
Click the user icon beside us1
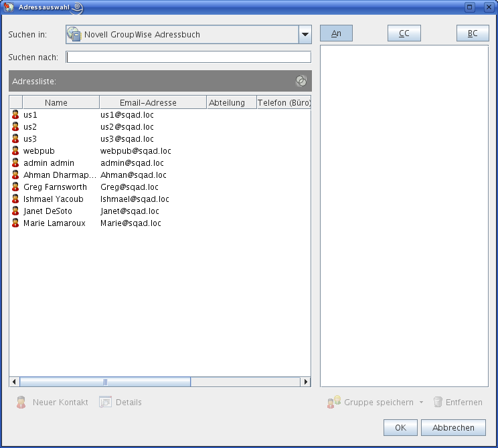click(15, 114)
